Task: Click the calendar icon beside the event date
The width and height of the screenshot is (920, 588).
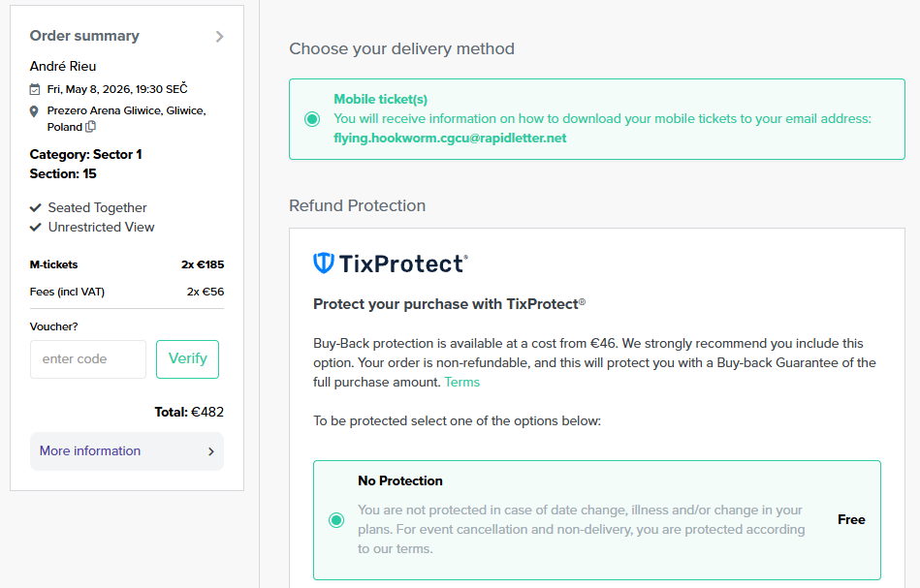Action: pos(36,89)
